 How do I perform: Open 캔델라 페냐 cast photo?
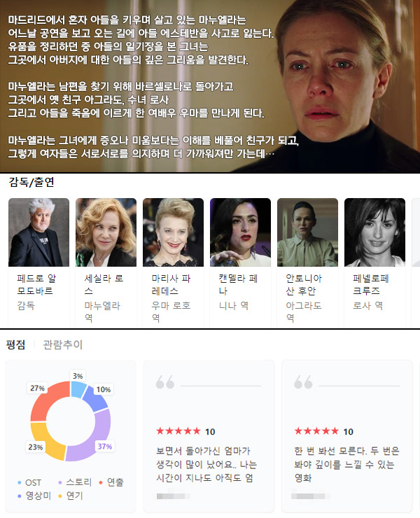coord(240,232)
